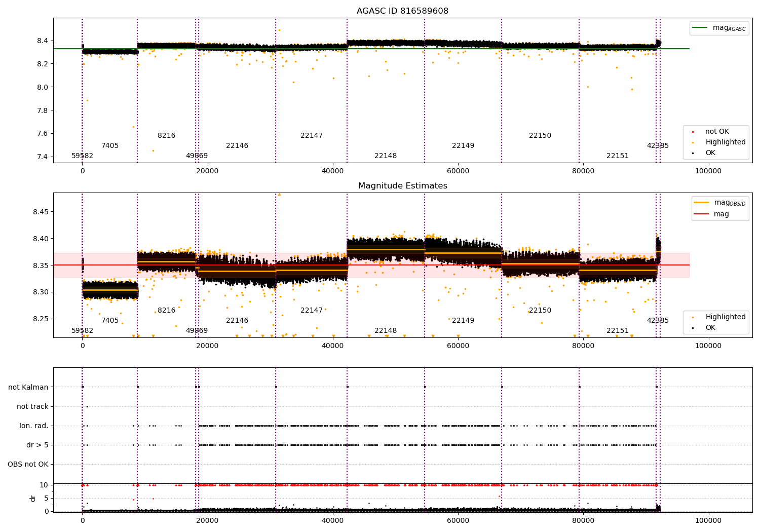Select the 'not OK' legend entry

click(717, 132)
